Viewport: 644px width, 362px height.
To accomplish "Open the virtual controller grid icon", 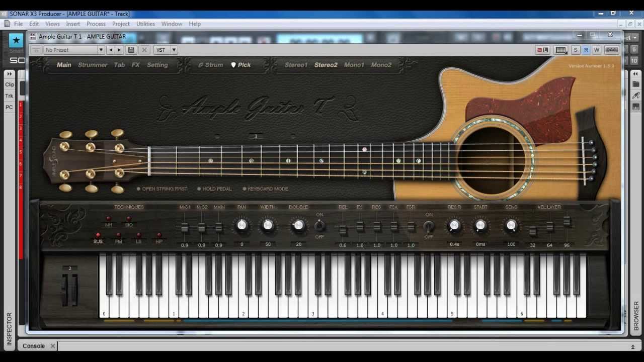I will pyautogui.click(x=560, y=50).
